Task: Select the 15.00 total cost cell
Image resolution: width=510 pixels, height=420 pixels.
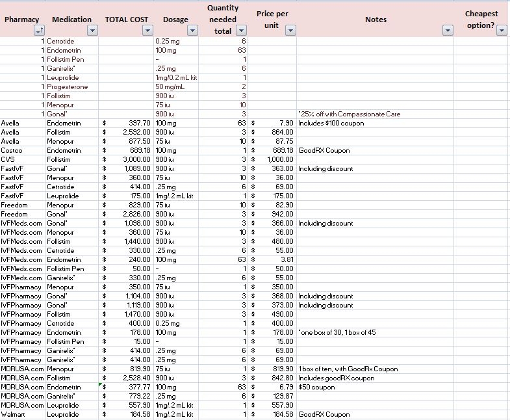Action: tap(126, 342)
